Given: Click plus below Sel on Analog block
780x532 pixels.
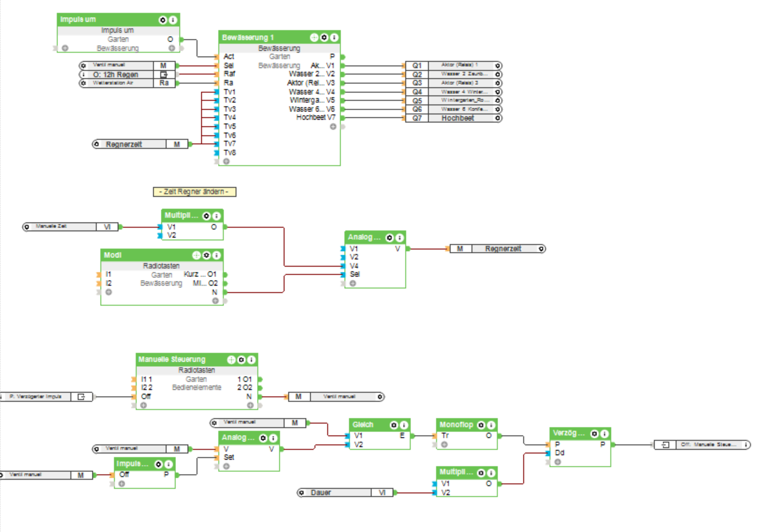Looking at the screenshot, I should pyautogui.click(x=353, y=283).
